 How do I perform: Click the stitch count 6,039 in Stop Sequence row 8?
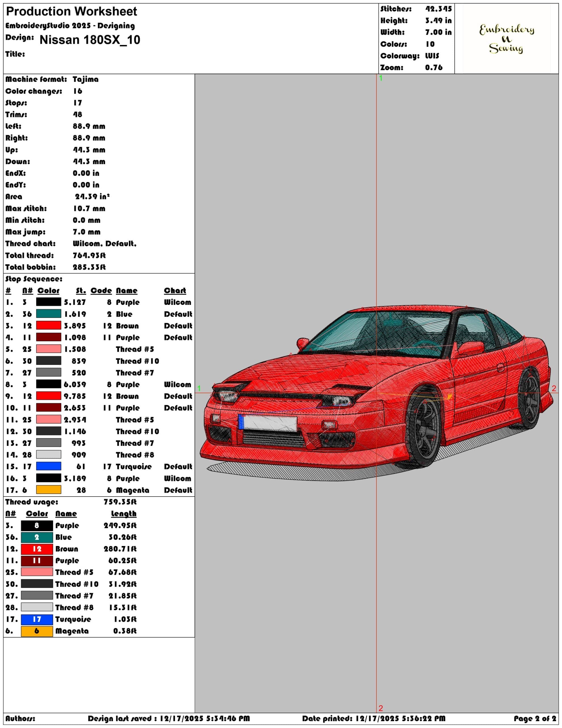point(75,385)
